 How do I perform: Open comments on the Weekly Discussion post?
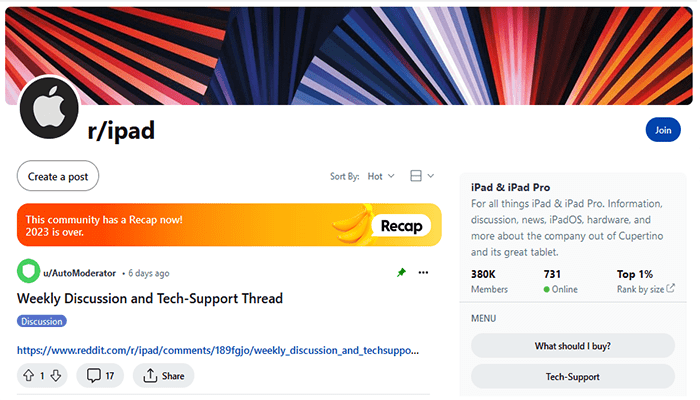101,376
